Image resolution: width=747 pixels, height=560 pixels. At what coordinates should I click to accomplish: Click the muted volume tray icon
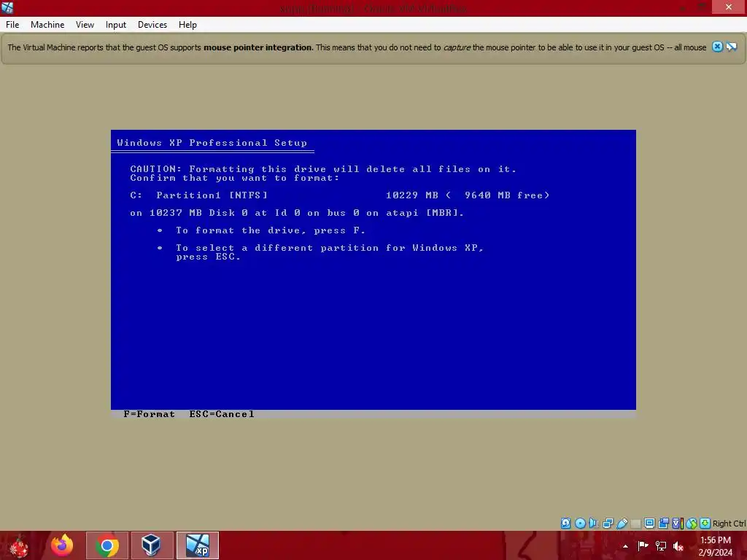[x=678, y=546]
